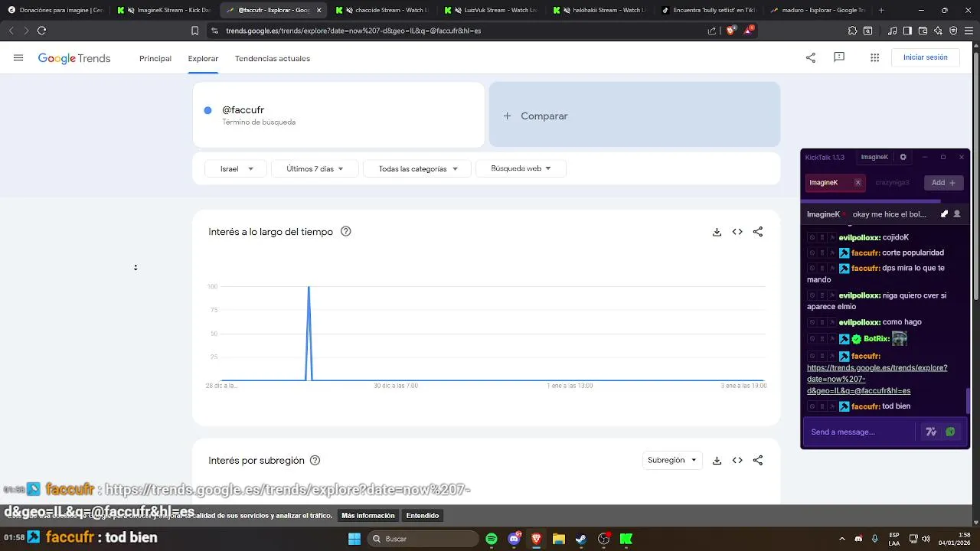This screenshot has width=980, height=551.
Task: Switch to the maduro - Explorar browser tab
Action: pyautogui.click(x=817, y=10)
